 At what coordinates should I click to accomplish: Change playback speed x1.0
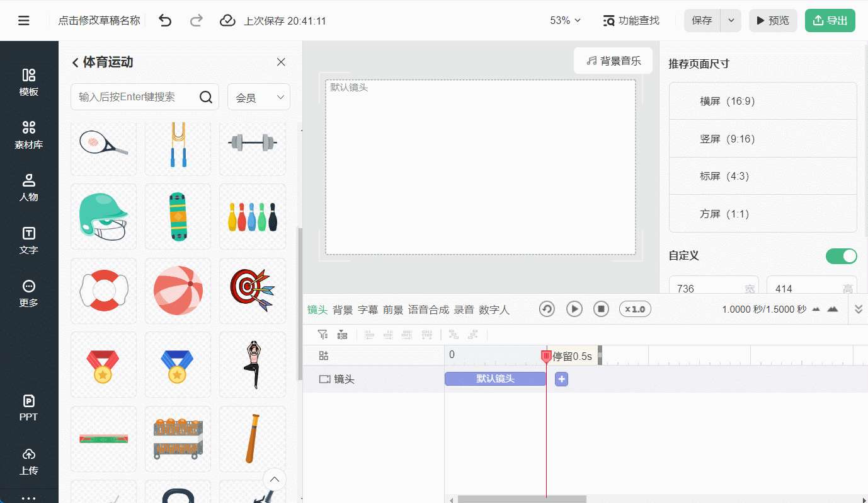pos(635,309)
